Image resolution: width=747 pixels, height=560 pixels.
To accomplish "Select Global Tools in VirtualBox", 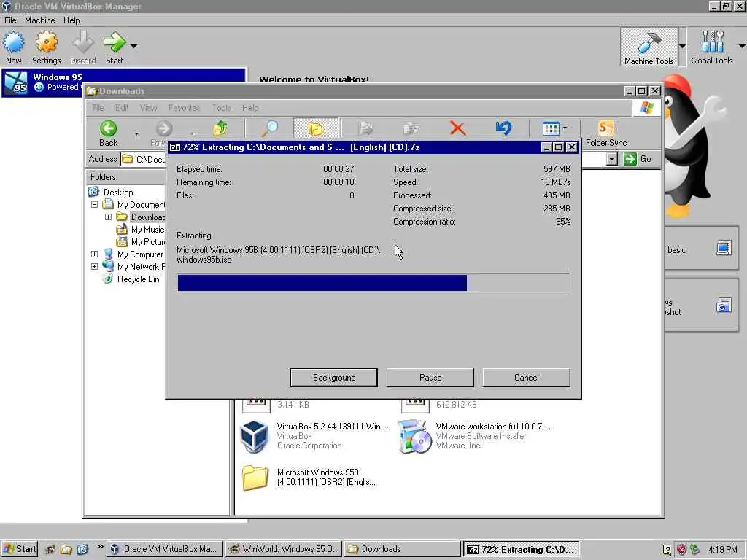I will click(x=712, y=47).
